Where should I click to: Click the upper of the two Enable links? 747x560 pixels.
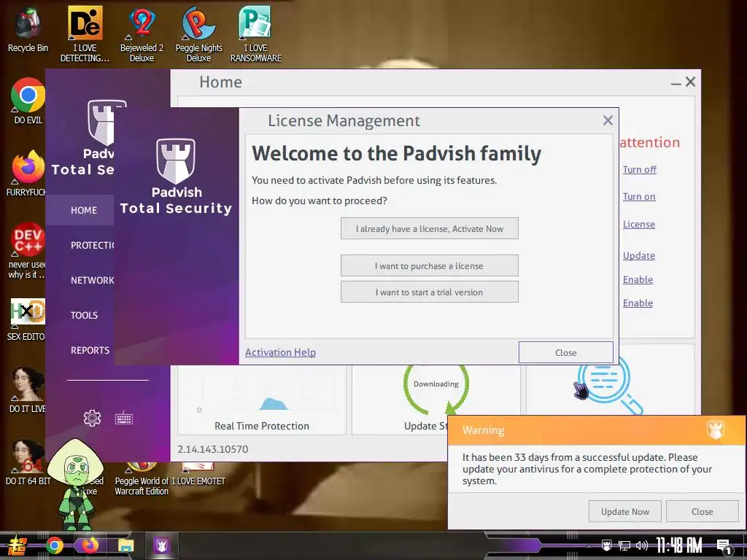pos(638,279)
